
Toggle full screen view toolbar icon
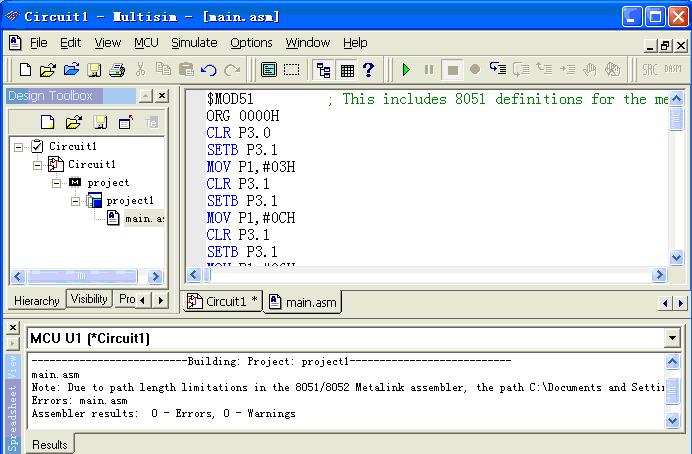(x=291, y=70)
